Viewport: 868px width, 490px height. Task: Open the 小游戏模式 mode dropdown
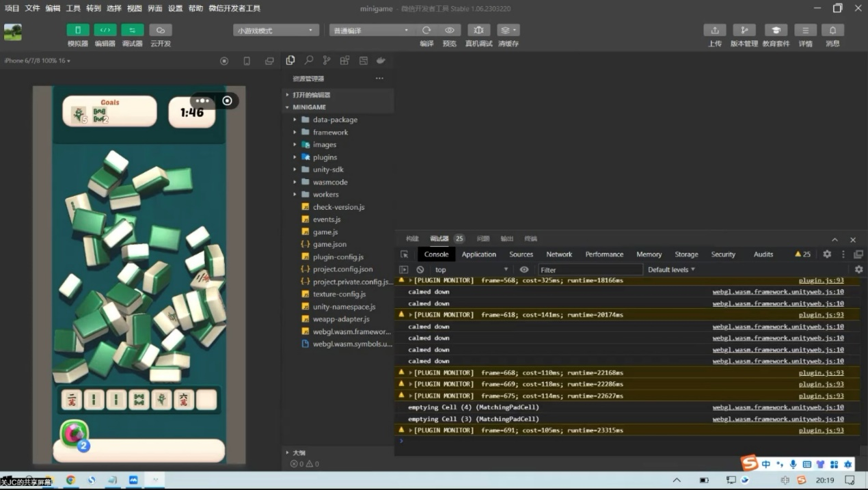[276, 31]
